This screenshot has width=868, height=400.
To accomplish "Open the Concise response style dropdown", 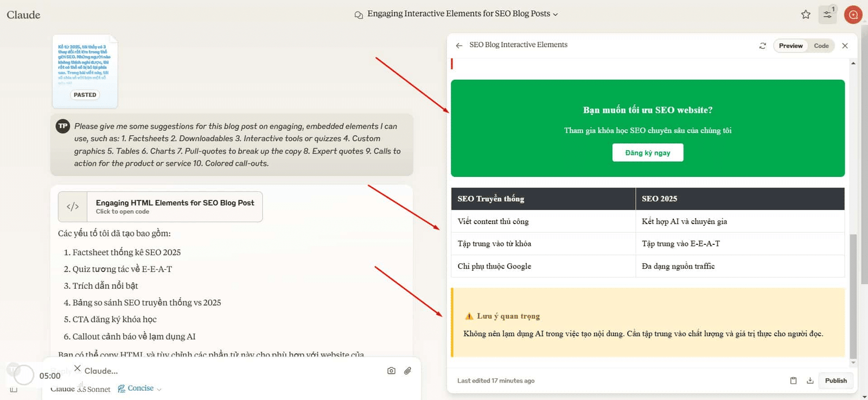I will [140, 389].
